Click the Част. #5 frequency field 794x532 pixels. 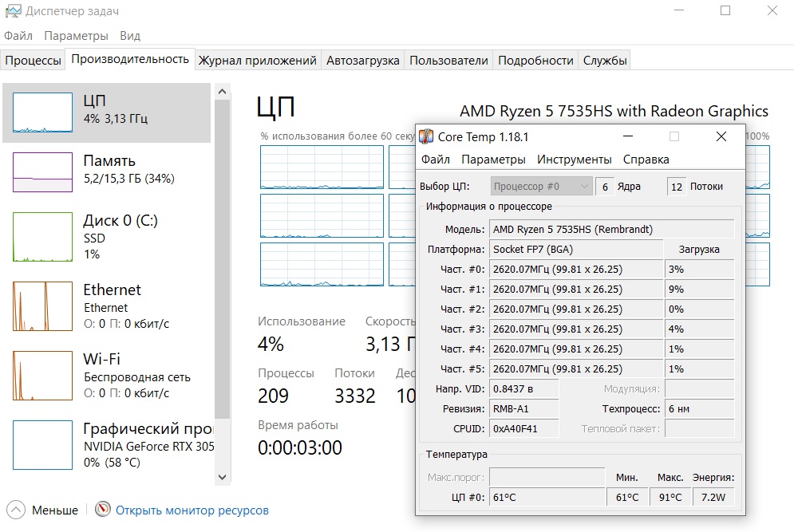576,368
